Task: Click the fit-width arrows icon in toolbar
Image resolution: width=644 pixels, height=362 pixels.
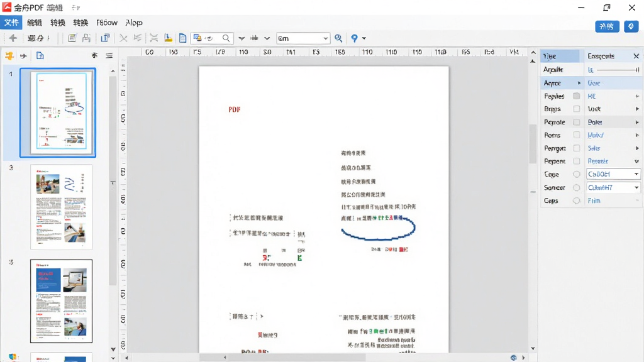Action: tap(254, 38)
